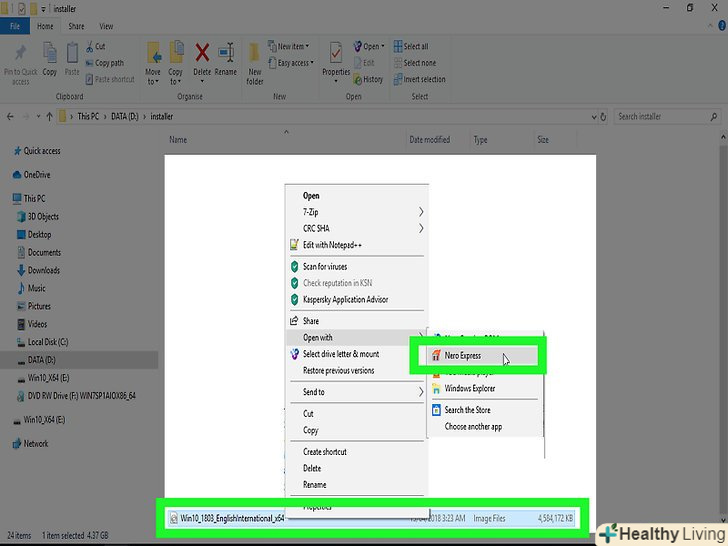Screen dimensions: 728x546
Task: Open 3D Objects in the sidebar
Action: tap(38, 217)
